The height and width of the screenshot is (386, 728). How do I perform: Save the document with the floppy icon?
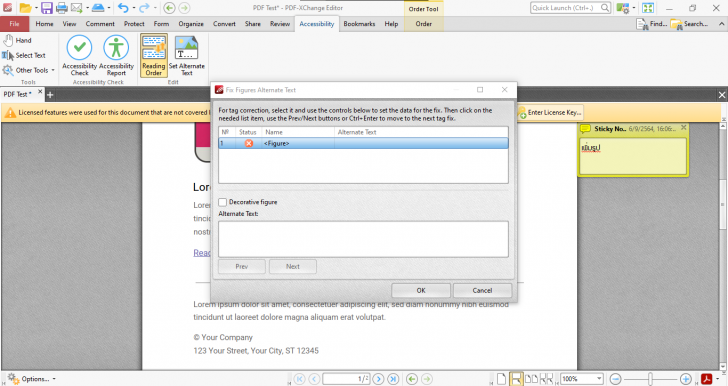coord(47,7)
